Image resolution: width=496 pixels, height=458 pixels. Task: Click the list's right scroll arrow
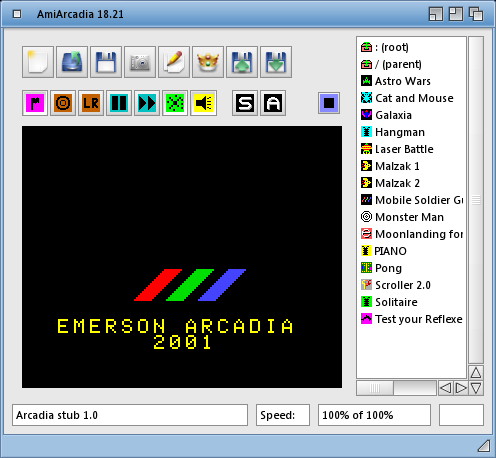tap(461, 388)
